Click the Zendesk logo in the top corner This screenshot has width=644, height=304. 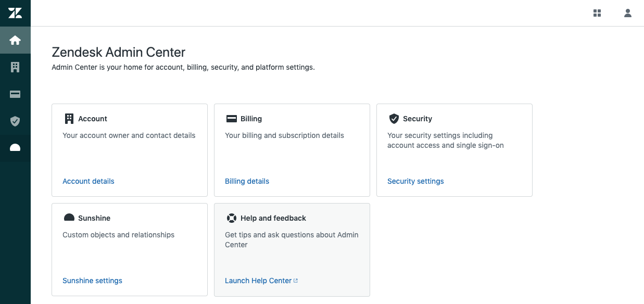15,12
